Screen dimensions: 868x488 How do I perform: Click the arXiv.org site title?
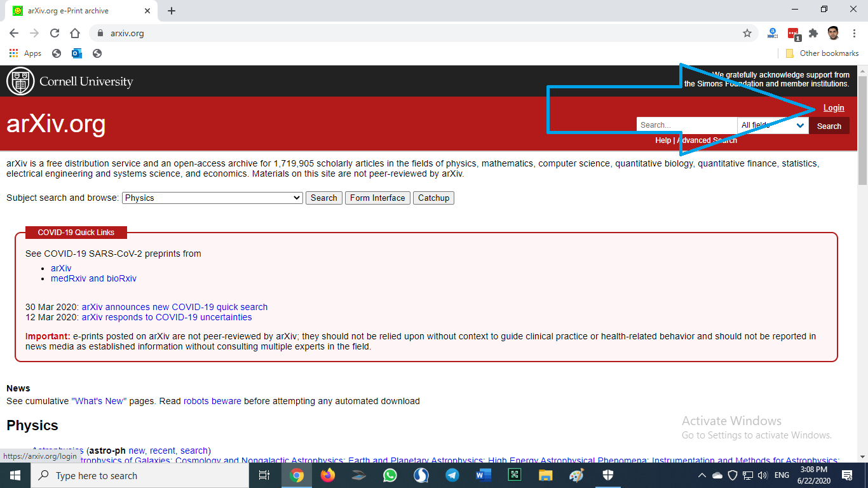coord(56,124)
